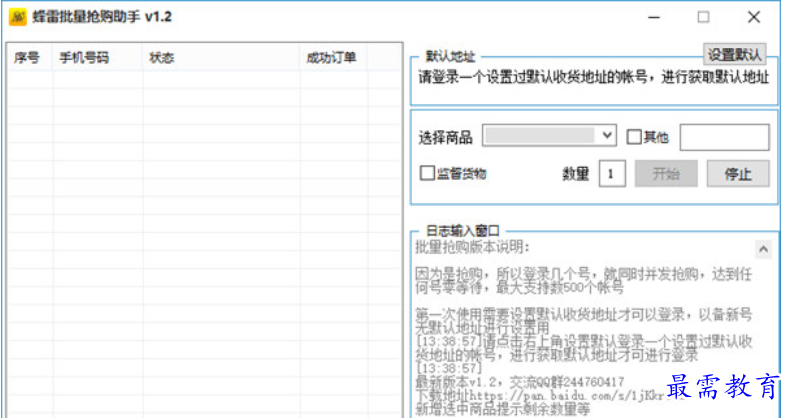The height and width of the screenshot is (418, 788).
Task: Maximize the 蜂雷批量抢购助手 window
Action: click(x=703, y=17)
